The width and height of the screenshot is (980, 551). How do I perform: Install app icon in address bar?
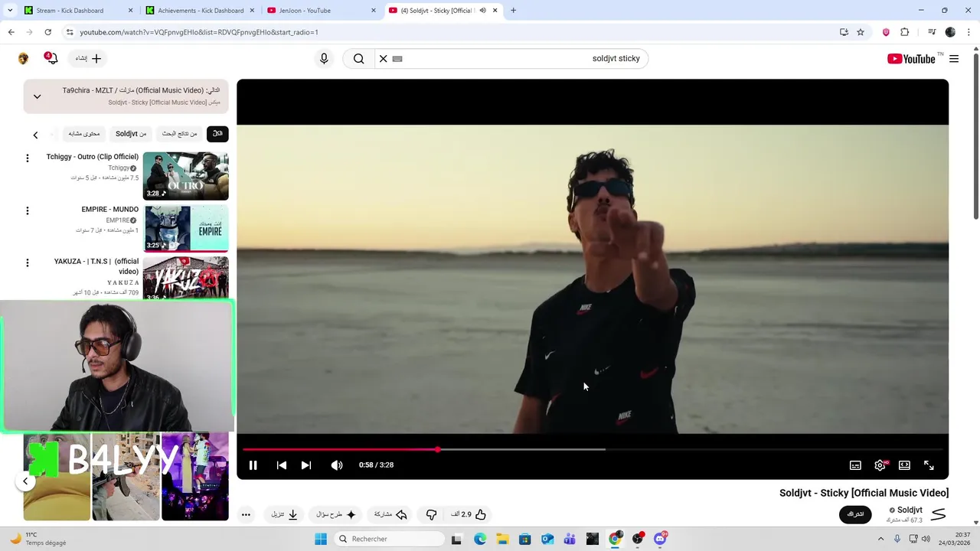844,32
